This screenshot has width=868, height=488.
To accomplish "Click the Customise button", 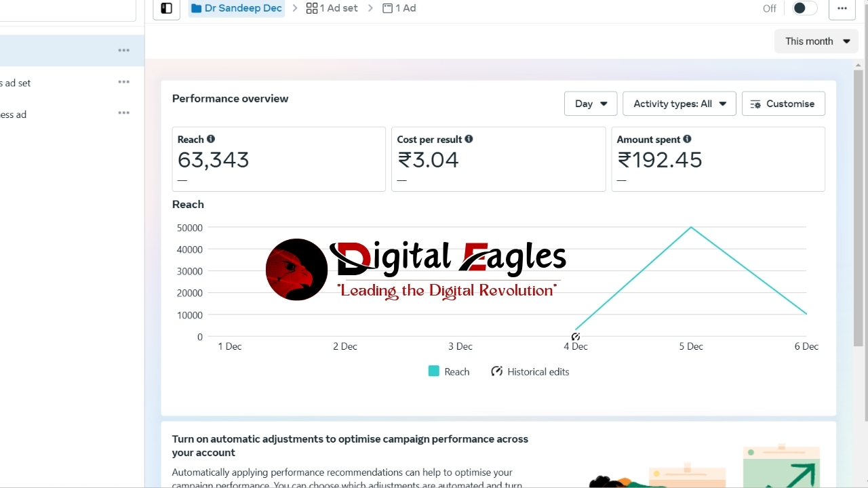I will (783, 104).
